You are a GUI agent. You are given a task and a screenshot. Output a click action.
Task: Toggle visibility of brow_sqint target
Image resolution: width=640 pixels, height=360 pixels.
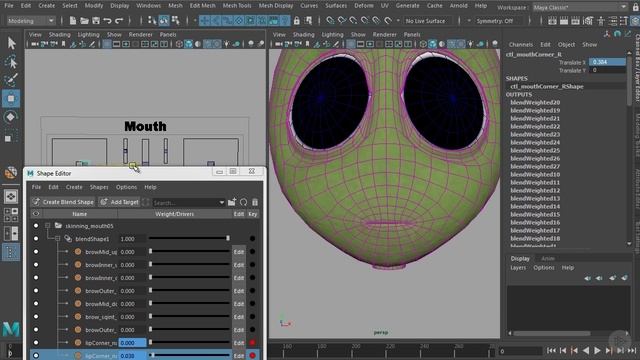coord(36,317)
